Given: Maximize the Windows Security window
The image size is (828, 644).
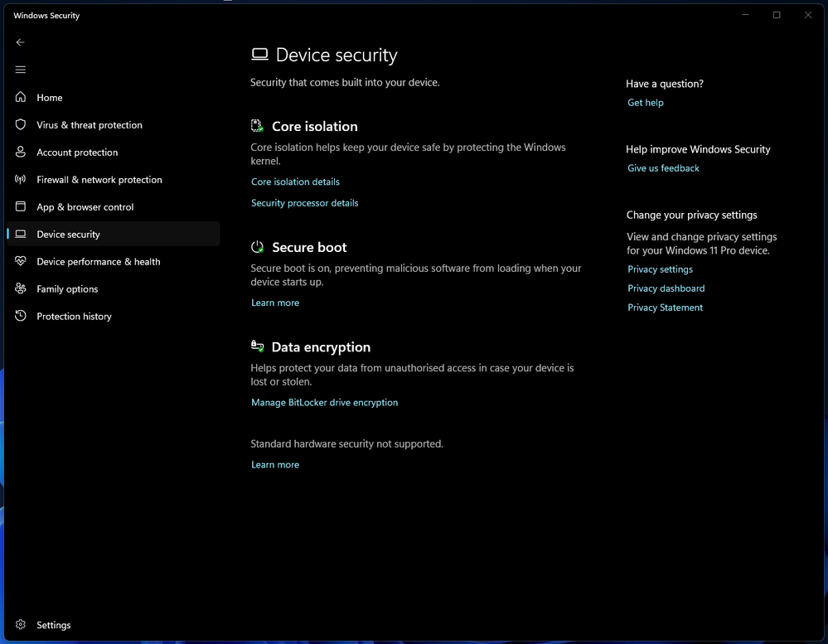Looking at the screenshot, I should point(777,15).
